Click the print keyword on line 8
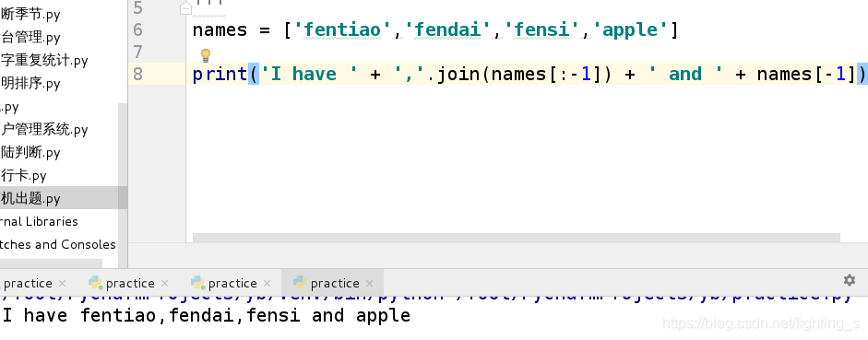This screenshot has width=868, height=340. pos(220,74)
